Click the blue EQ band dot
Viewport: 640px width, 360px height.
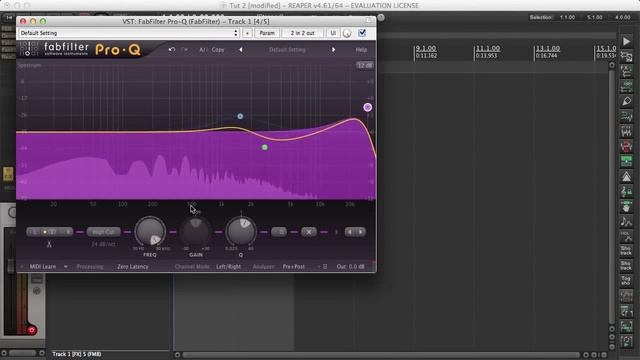(x=240, y=116)
